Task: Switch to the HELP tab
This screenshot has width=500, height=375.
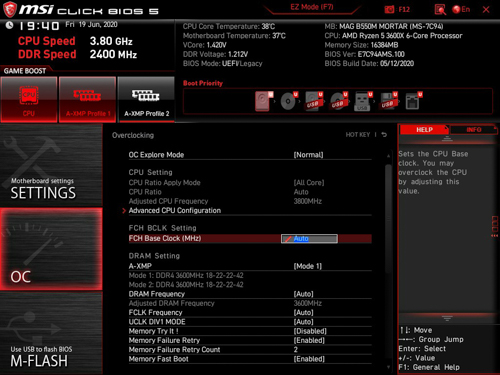Action: pyautogui.click(x=424, y=130)
